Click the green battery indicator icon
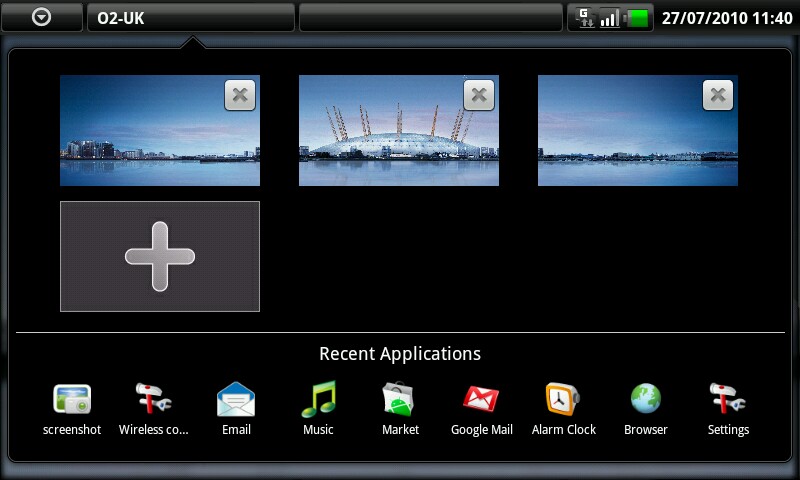 click(636, 18)
